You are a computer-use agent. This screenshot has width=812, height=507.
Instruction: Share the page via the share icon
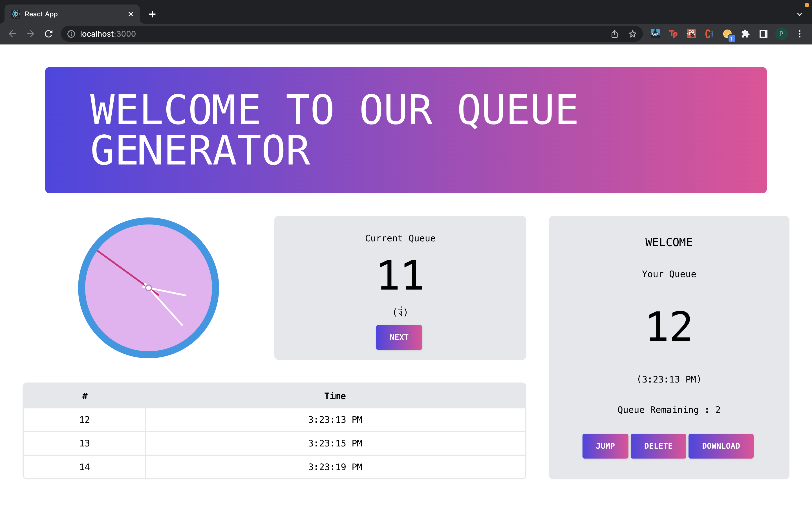[x=614, y=34]
